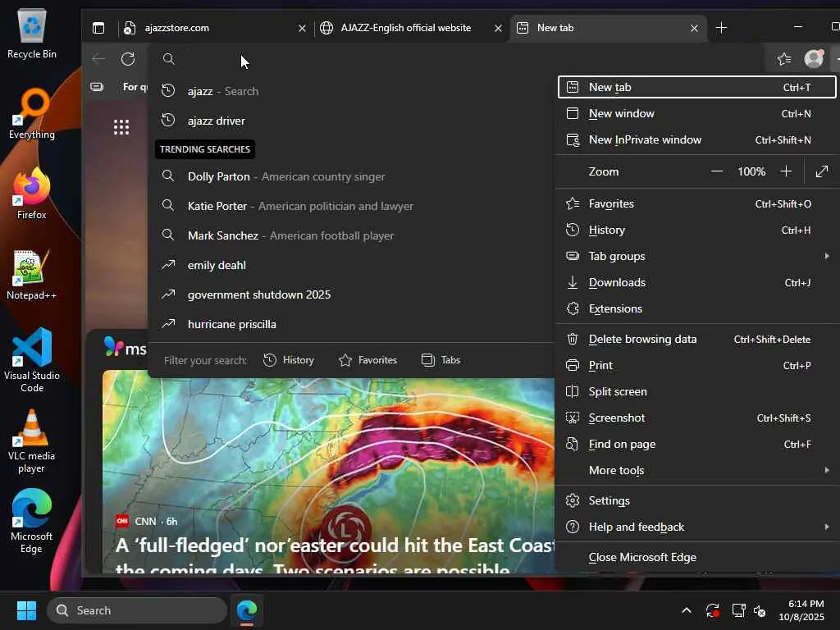
Task: Click the Windows taskbar Search box
Action: coord(137,610)
